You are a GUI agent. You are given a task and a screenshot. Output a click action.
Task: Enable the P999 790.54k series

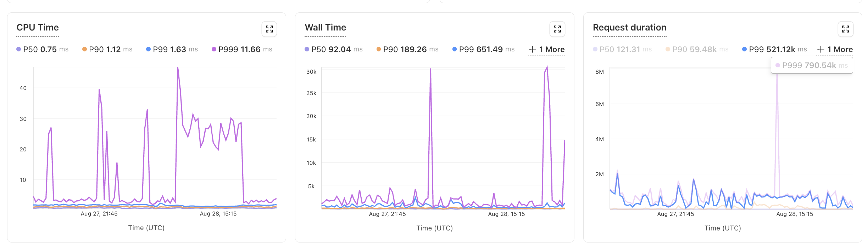pos(811,66)
